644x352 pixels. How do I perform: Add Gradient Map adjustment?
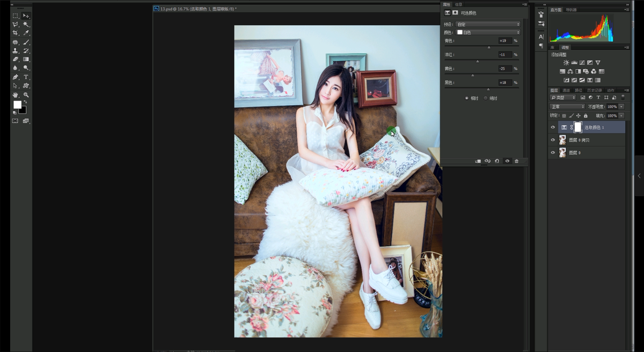pos(598,80)
